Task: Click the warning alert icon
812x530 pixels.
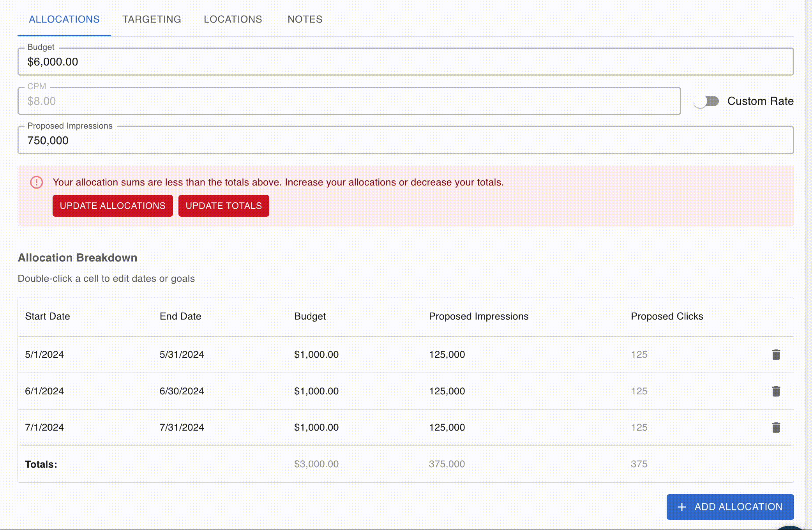Action: [x=37, y=182]
